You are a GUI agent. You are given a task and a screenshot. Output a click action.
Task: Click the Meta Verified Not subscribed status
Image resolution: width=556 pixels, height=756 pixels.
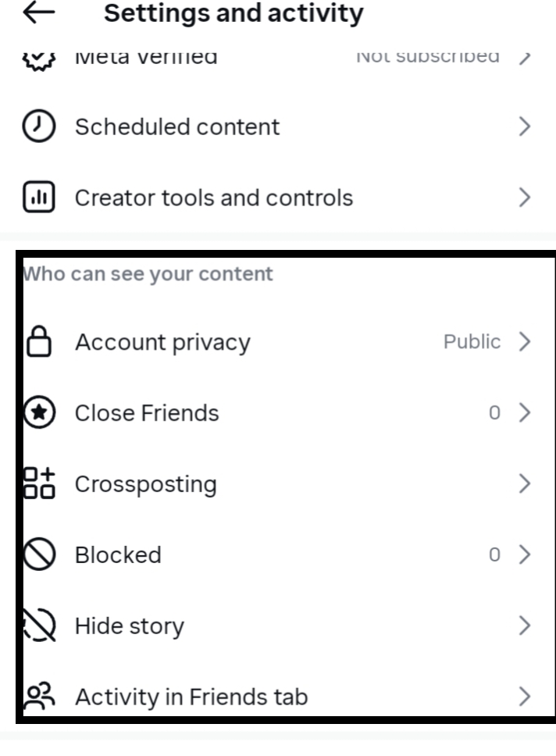click(427, 56)
